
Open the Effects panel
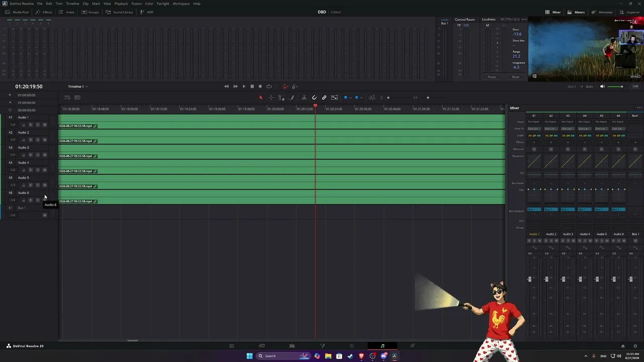[x=44, y=12]
